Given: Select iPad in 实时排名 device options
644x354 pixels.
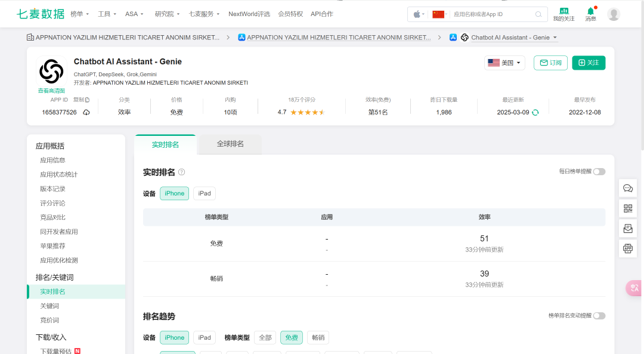Looking at the screenshot, I should (x=205, y=194).
